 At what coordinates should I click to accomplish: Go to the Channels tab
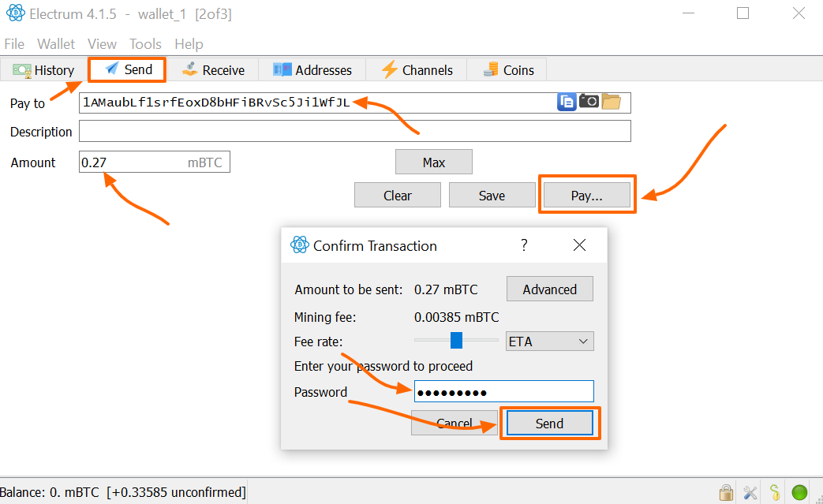pos(417,70)
